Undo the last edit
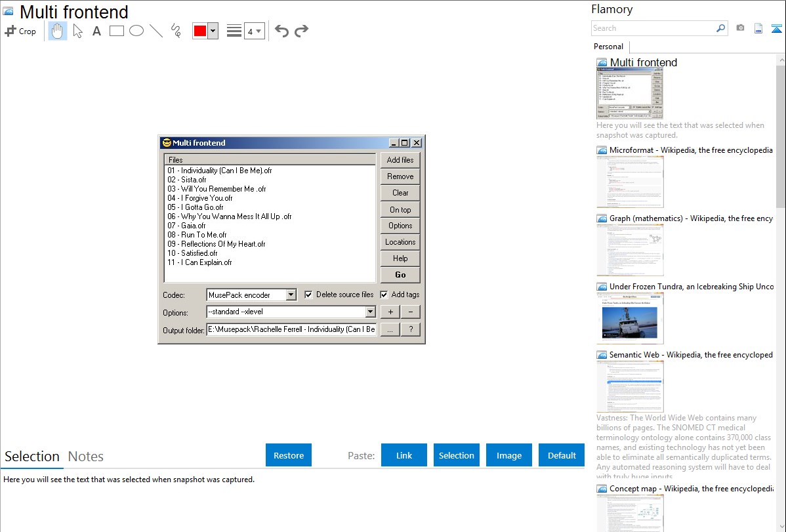The width and height of the screenshot is (786, 532). (x=281, y=31)
